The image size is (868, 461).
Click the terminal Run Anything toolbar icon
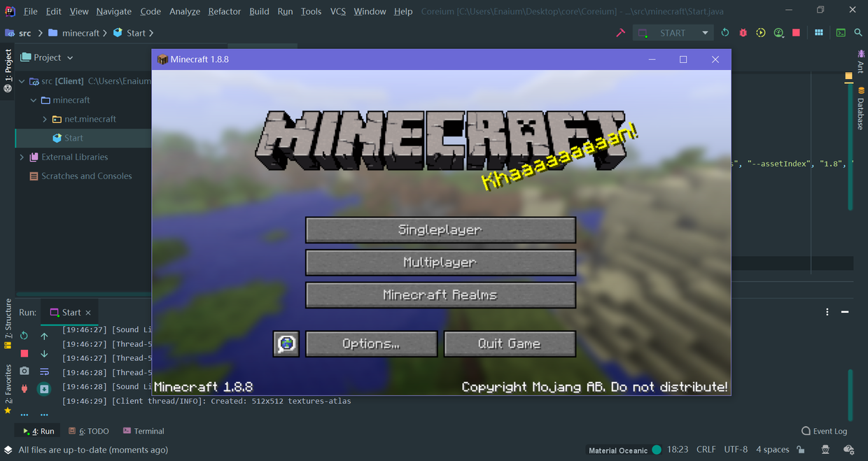point(841,33)
